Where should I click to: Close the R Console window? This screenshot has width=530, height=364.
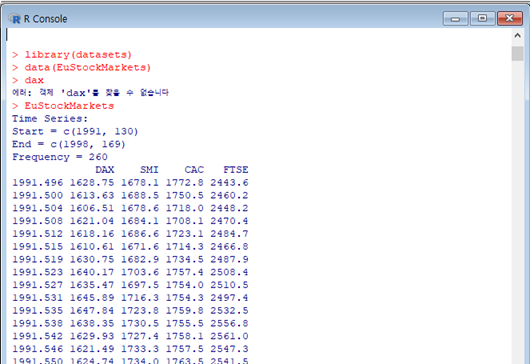click(510, 18)
